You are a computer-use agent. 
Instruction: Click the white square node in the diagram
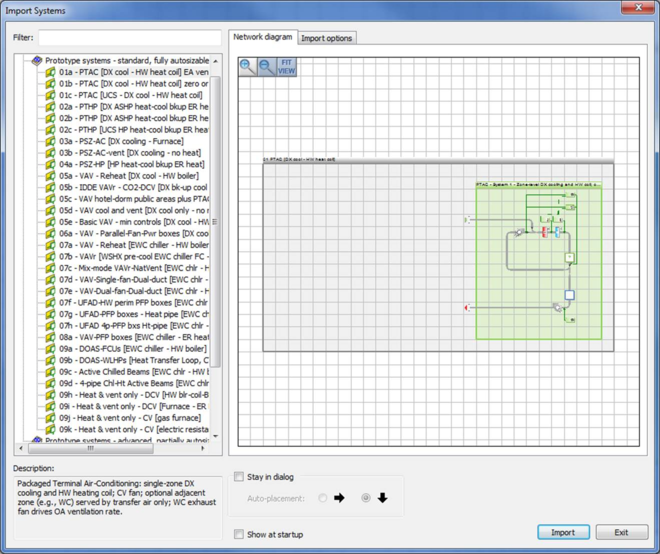tap(569, 295)
